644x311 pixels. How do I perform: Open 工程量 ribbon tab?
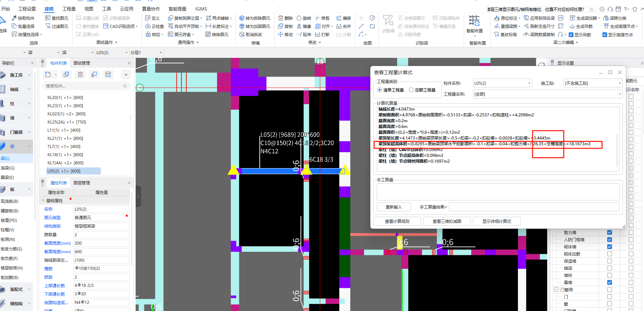pos(69,9)
